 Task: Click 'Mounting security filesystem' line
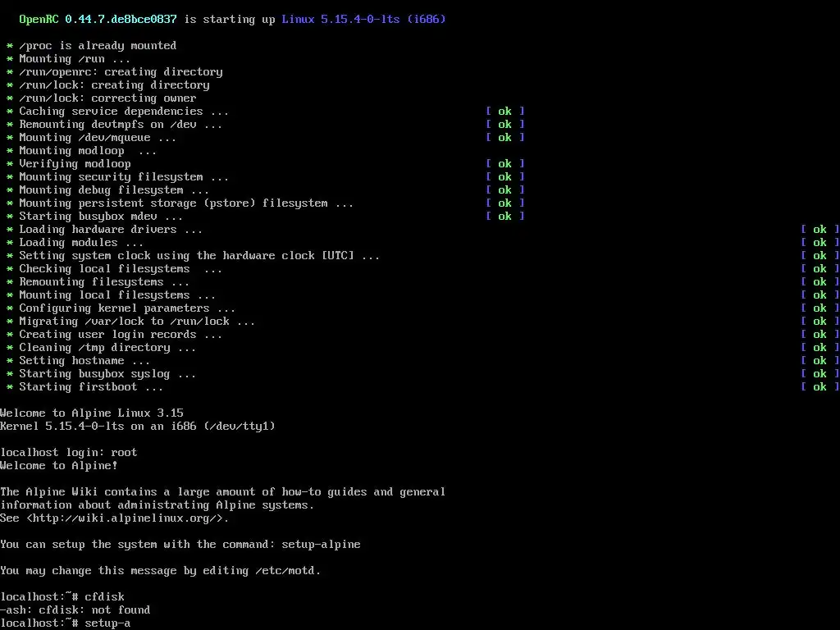[x=124, y=177]
